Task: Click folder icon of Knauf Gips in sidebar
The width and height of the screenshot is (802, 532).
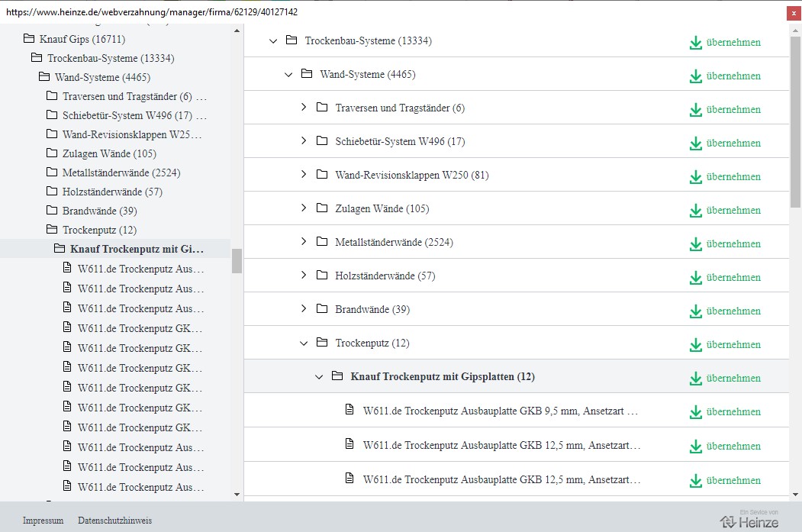Action: (x=29, y=38)
